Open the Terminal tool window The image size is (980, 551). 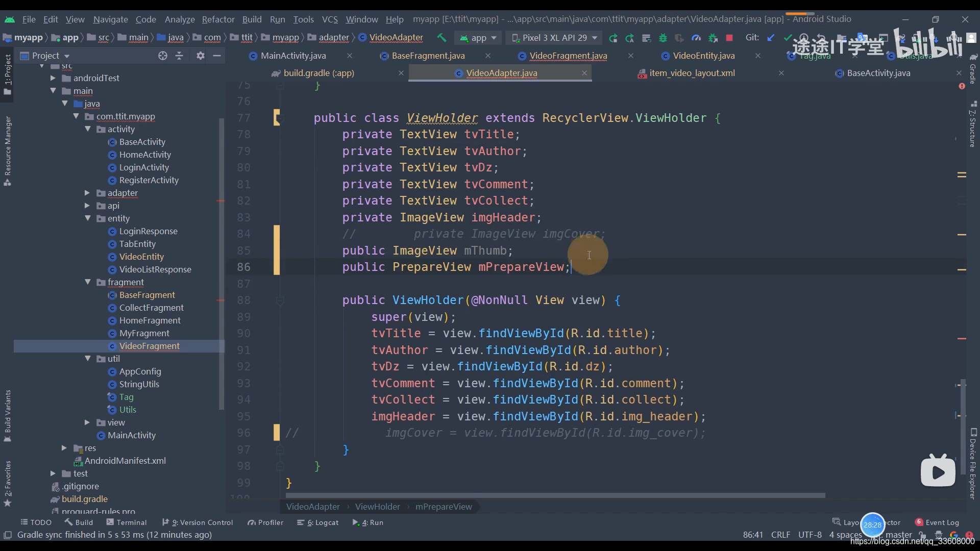point(127,522)
